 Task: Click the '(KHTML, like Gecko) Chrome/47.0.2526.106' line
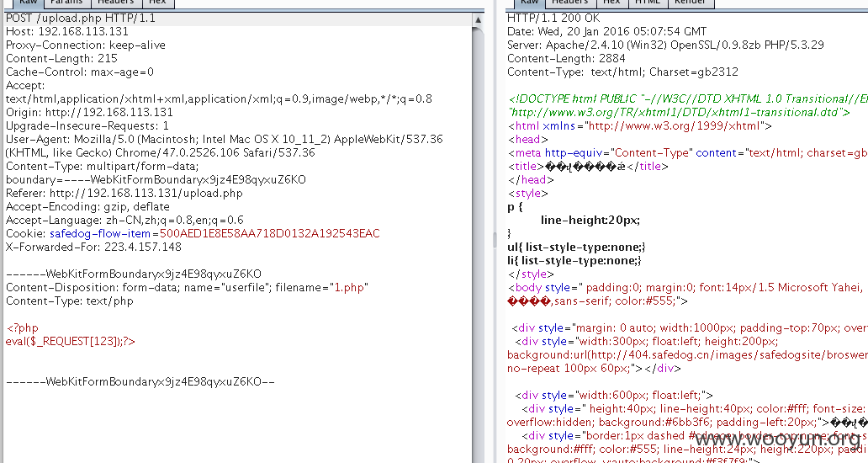(x=161, y=153)
